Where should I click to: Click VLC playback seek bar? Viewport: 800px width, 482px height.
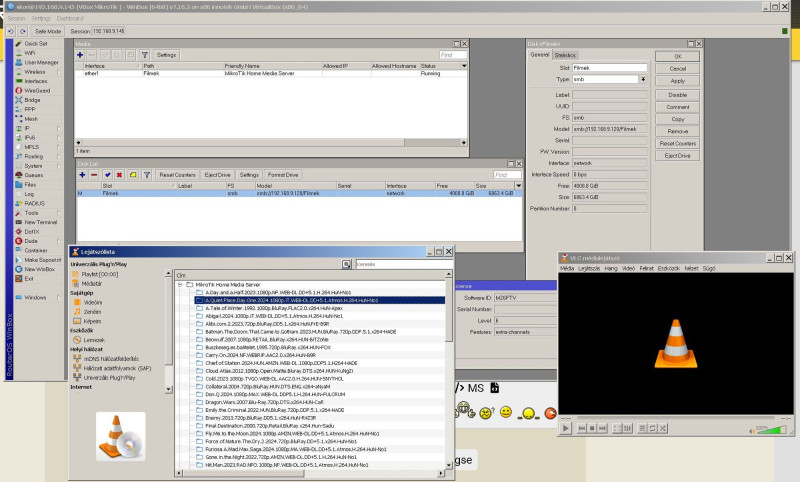pos(678,418)
